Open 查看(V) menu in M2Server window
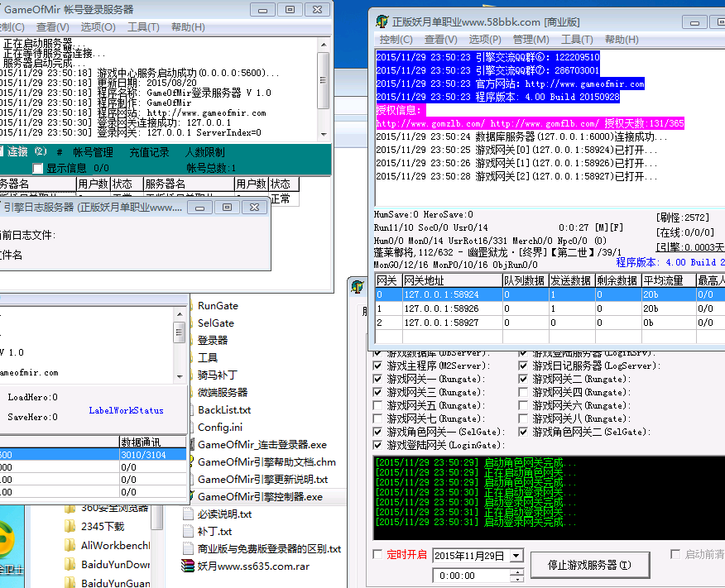The width and height of the screenshot is (725, 588). pyautogui.click(x=440, y=40)
